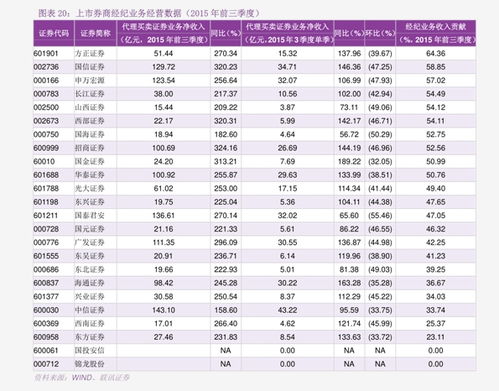Select the company name 申万宏源
This screenshot has height=391, width=499.
pos(89,80)
